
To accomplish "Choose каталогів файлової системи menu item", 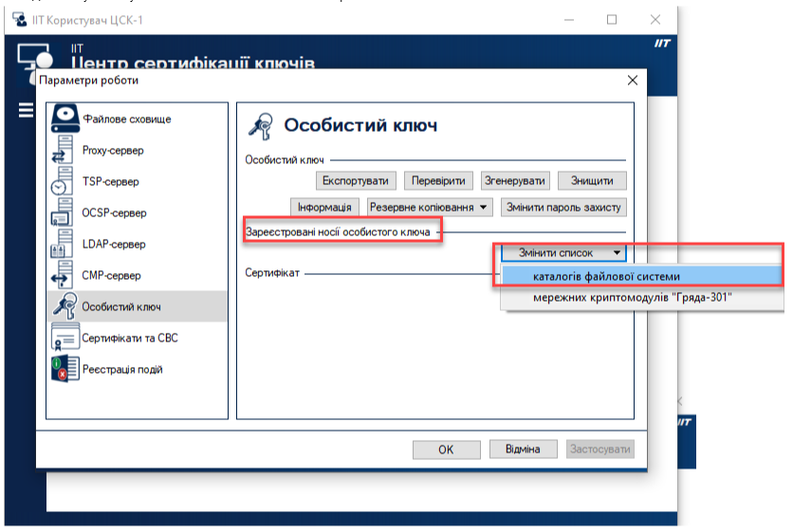I will pyautogui.click(x=642, y=276).
